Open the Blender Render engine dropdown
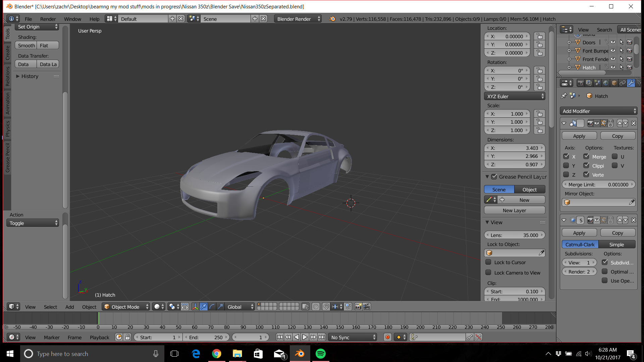This screenshot has height=362, width=644. [298, 19]
